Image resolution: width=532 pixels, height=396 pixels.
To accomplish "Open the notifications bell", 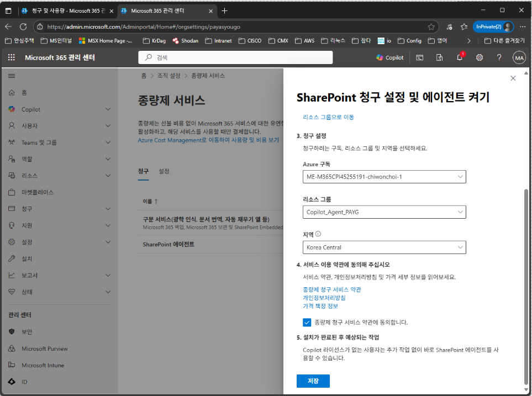I will [460, 57].
